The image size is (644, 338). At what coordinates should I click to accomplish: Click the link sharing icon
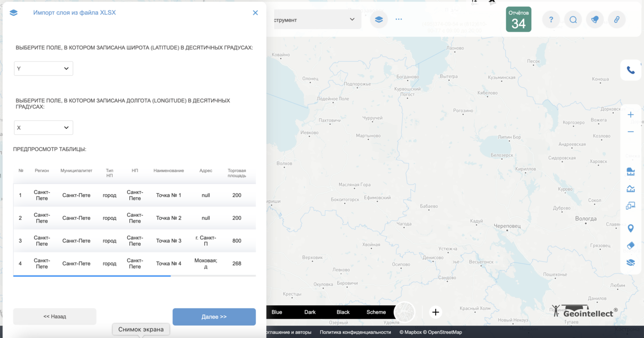coord(617,19)
